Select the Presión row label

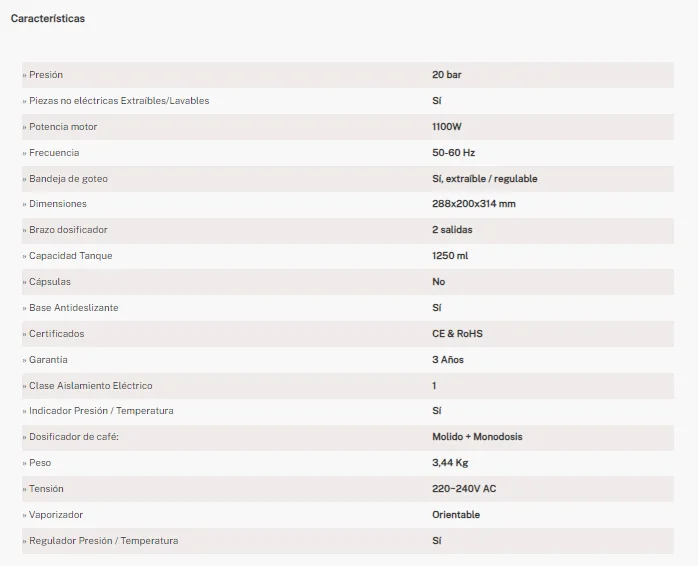[x=46, y=75]
